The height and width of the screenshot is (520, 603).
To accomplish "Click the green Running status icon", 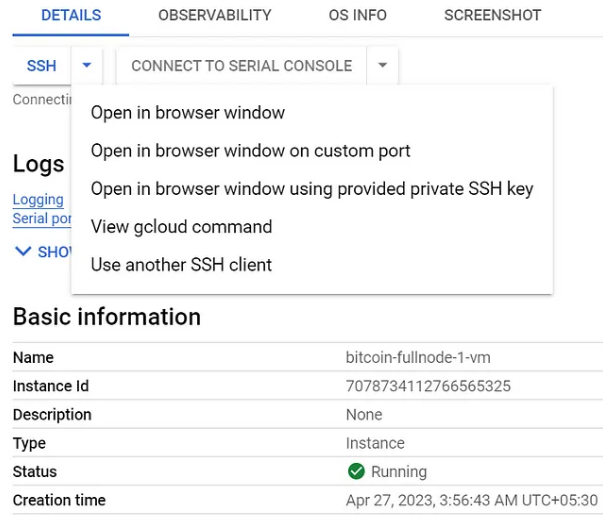I will tap(356, 471).
